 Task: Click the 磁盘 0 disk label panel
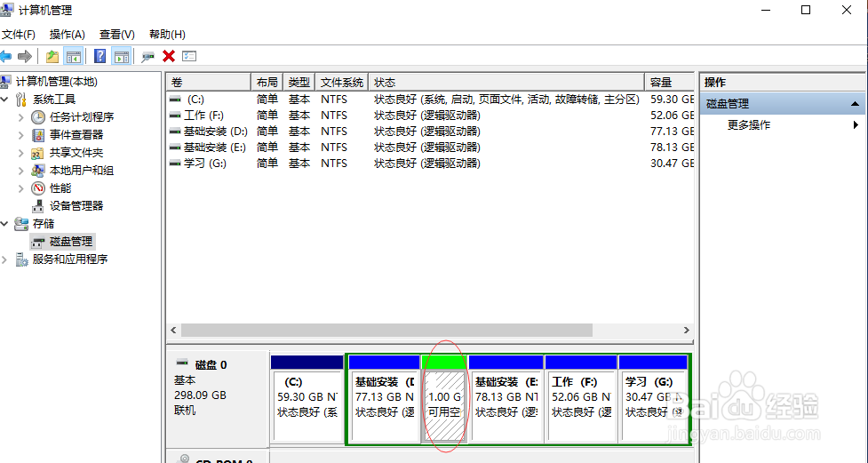[218, 397]
